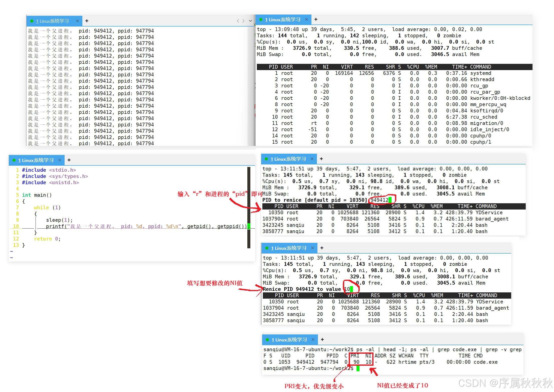Expand the tab list dropdown chevron

[x=250, y=21]
